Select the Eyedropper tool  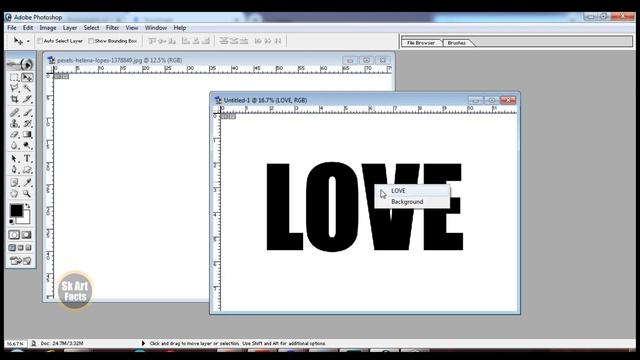point(27,182)
